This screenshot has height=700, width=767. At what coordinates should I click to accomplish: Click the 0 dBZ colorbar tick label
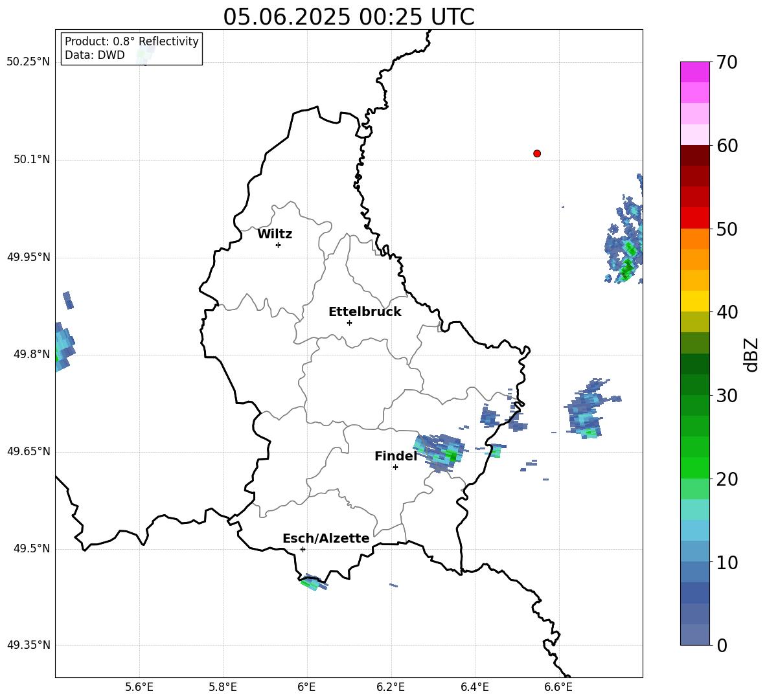click(x=722, y=646)
